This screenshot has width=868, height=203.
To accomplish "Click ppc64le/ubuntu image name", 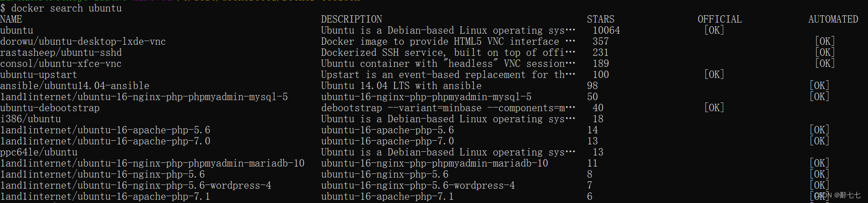I will [39, 152].
